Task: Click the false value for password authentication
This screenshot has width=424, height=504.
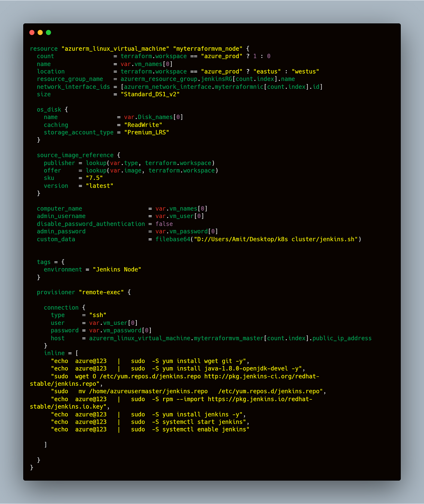Action: tap(164, 224)
